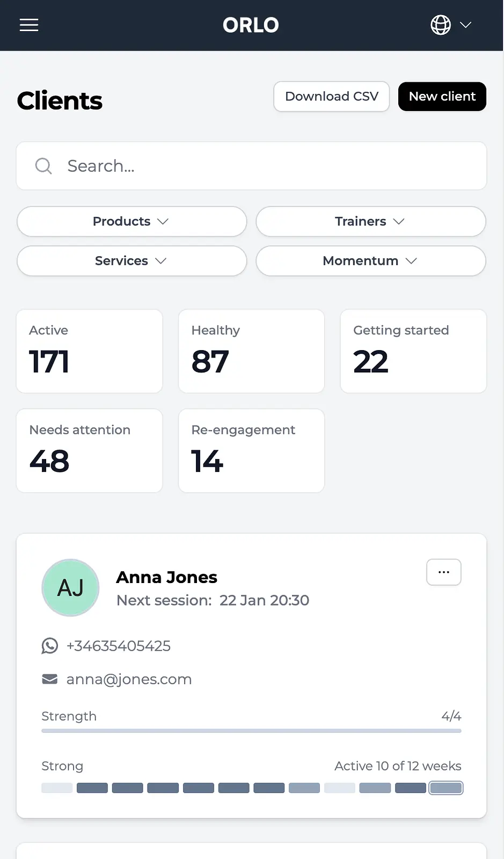Screen dimensions: 504x859
Task: Open Anna Jones three-dot options menu
Action: point(443,572)
